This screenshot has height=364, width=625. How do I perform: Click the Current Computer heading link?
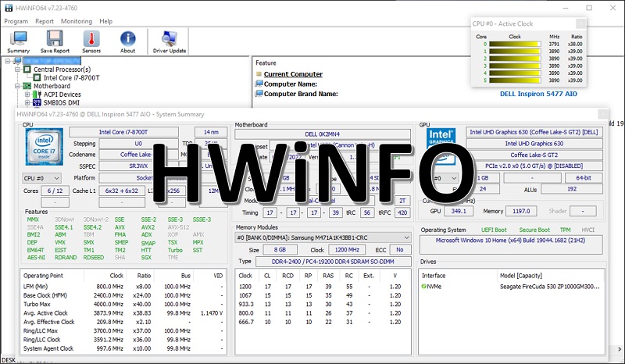[x=293, y=74]
